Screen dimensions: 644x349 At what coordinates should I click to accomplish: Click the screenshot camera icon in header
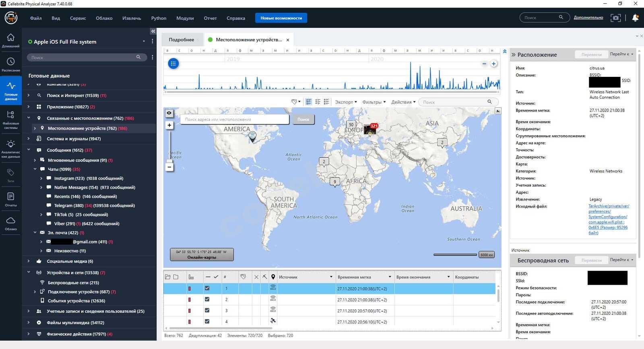(x=615, y=18)
